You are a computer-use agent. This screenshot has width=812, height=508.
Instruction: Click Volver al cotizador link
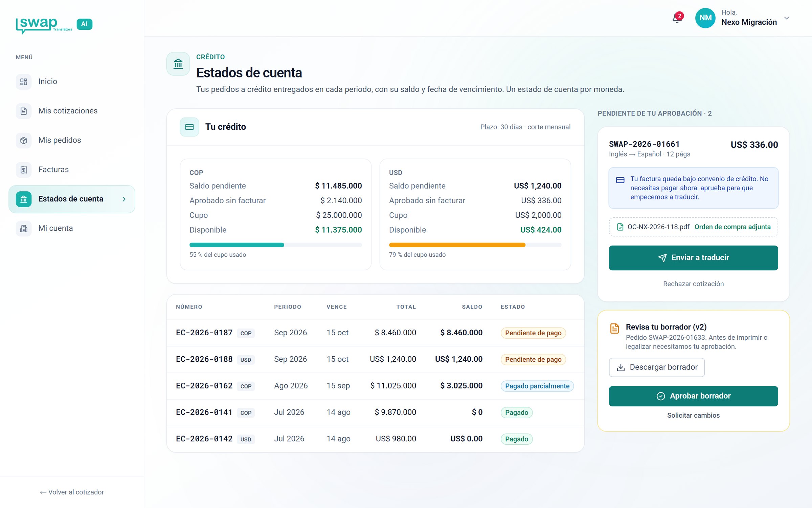(72, 492)
